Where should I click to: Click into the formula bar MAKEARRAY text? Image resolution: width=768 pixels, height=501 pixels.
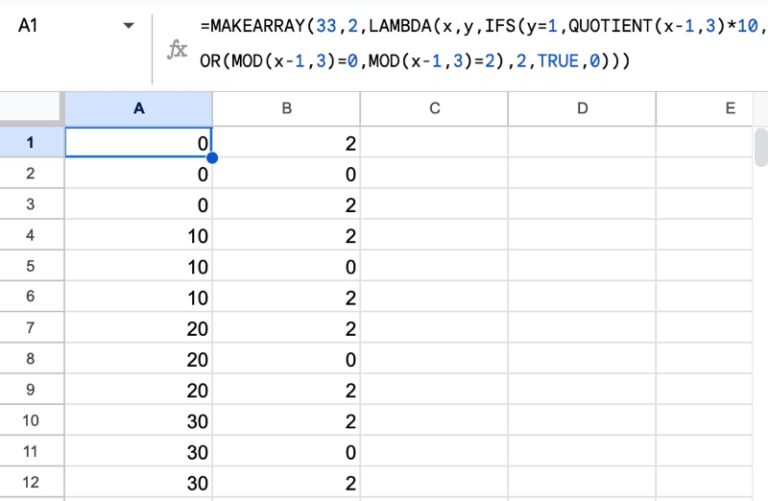point(483,44)
